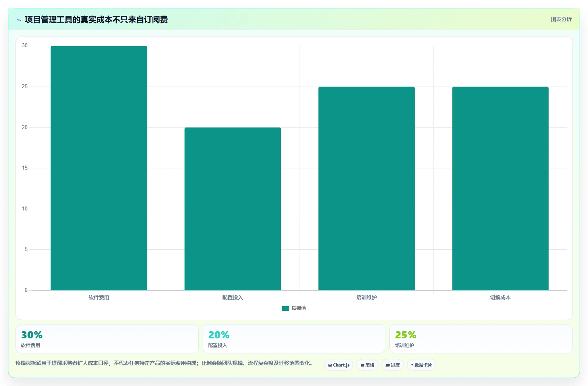
Task: Click the 切换成本 bar in chart
Action: point(500,189)
